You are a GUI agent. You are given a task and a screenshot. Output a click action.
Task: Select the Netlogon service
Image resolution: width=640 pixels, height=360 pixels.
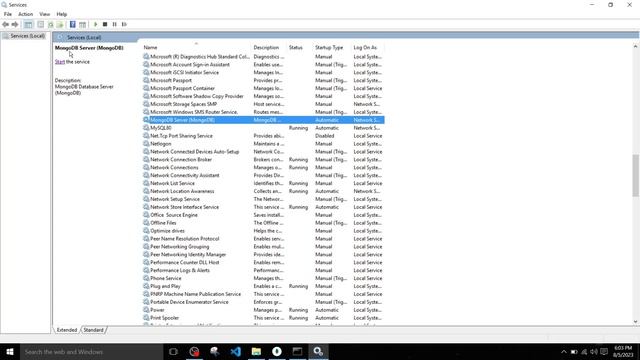(x=160, y=144)
